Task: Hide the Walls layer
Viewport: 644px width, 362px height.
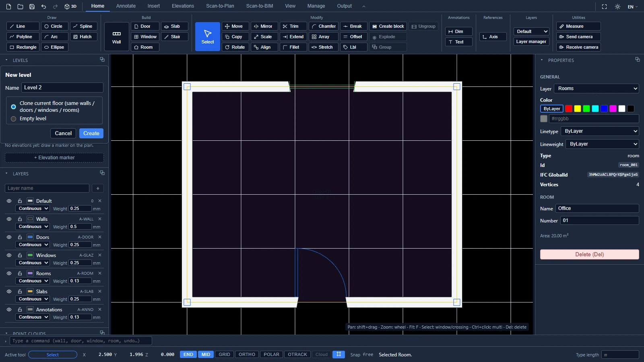Action: [x=9, y=219]
